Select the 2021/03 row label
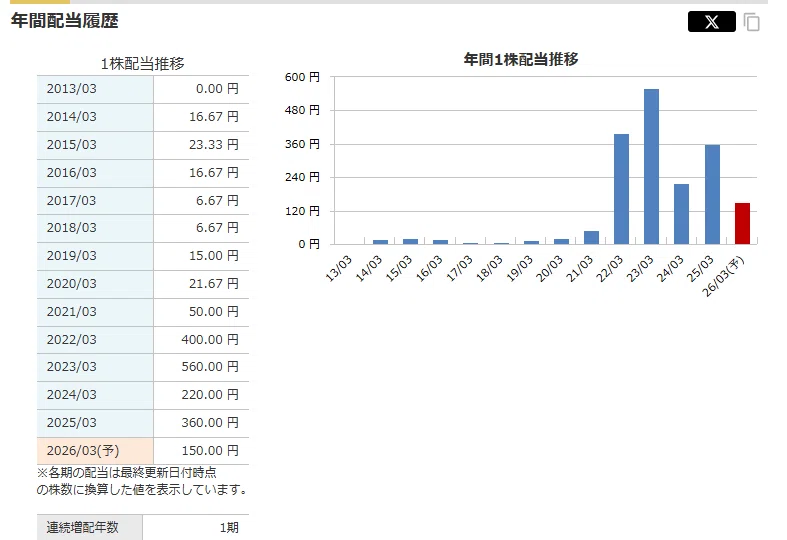 (95, 312)
